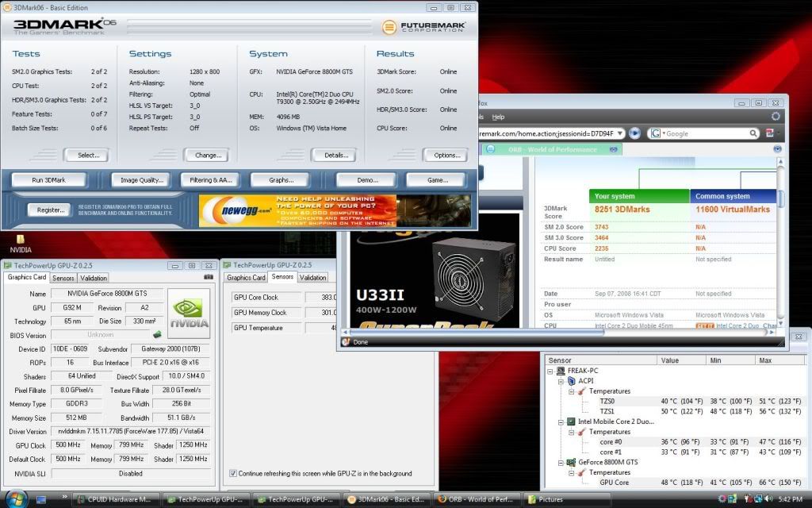
Task: Collapse the GeForce 8800M GTS node
Action: click(x=561, y=463)
